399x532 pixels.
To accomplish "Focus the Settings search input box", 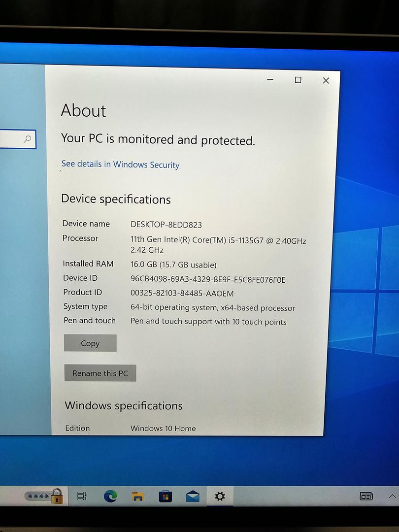I will 11,139.
